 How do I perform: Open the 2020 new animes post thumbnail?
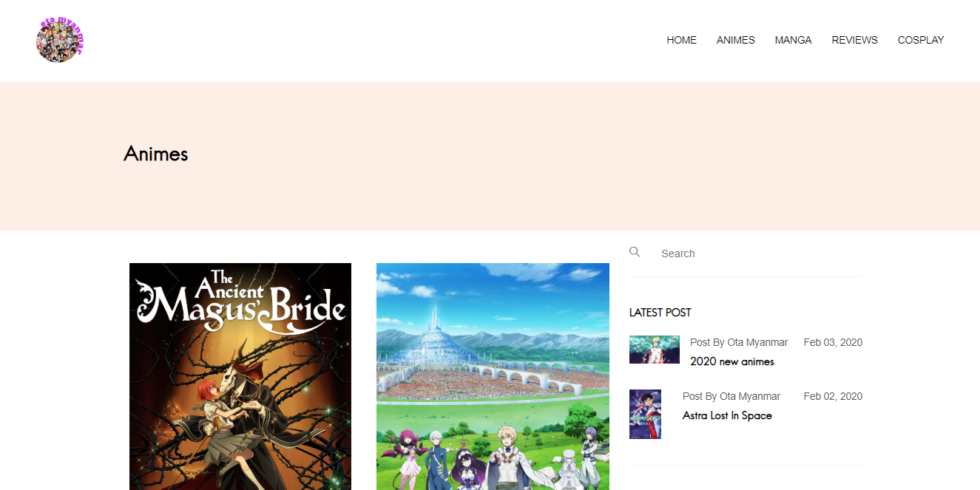(x=655, y=350)
